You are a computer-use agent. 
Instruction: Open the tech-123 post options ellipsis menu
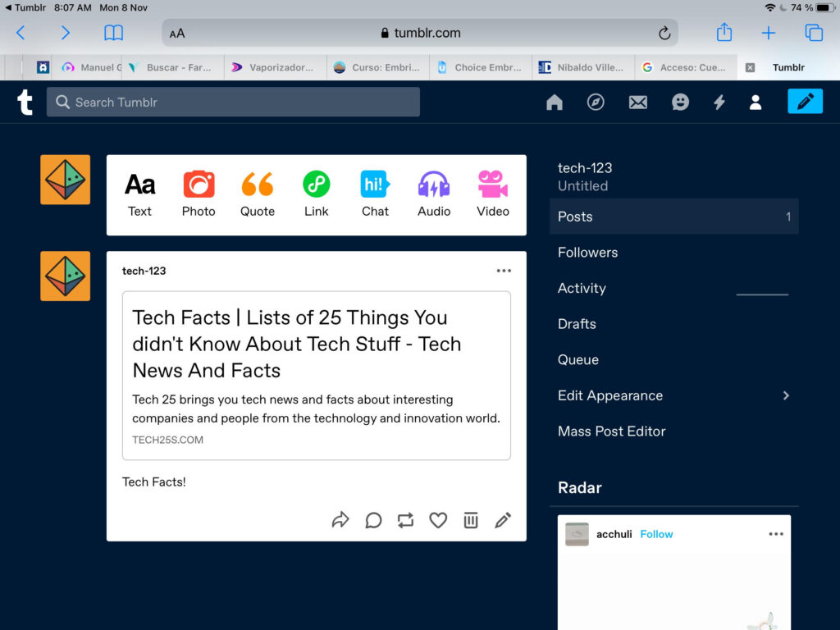click(x=504, y=272)
